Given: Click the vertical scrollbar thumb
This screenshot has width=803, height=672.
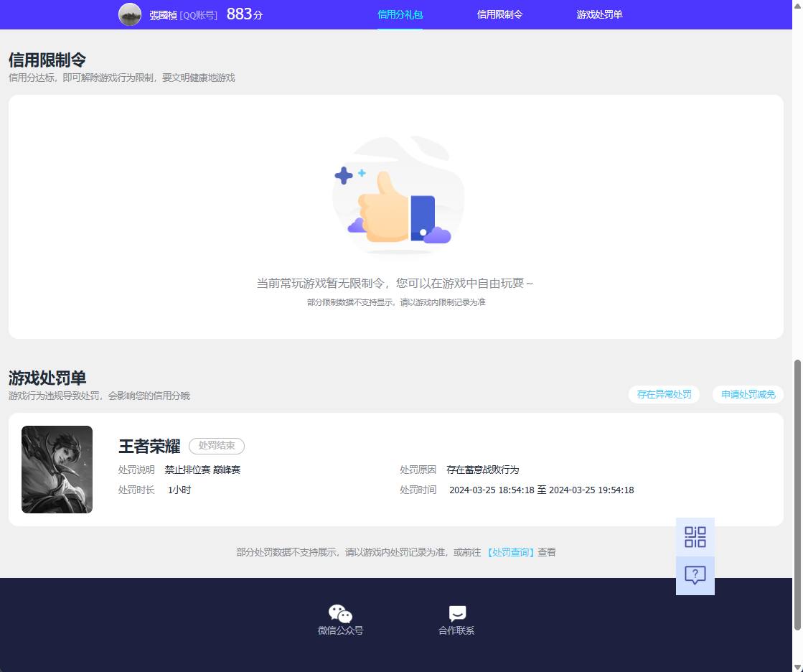Looking at the screenshot, I should click(797, 495).
